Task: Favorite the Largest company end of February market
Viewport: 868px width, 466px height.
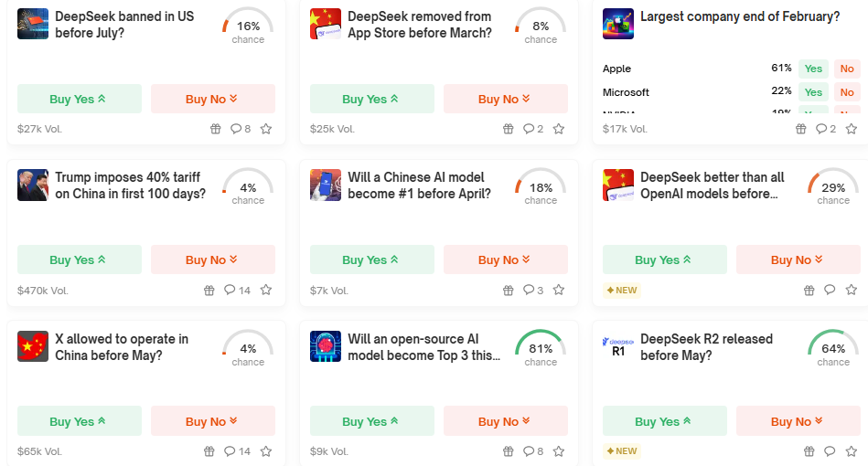Action: pos(852,129)
